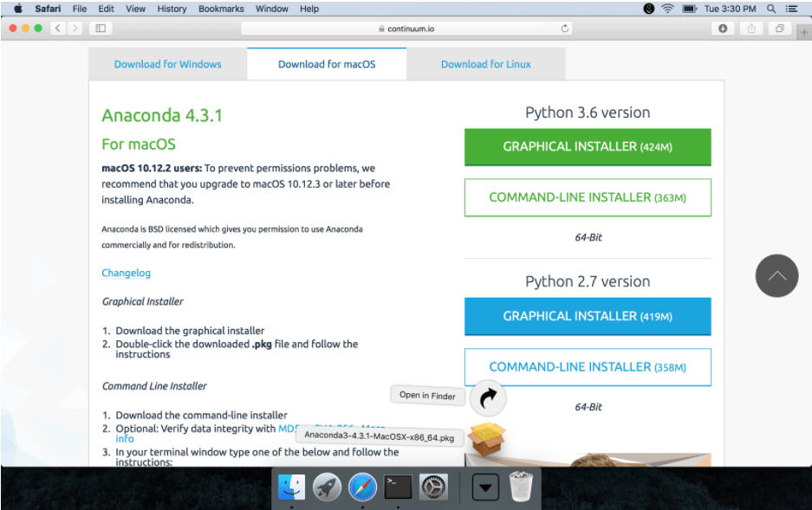Switch to Download for Linux tab
Image resolution: width=812 pixels, height=510 pixels.
(x=486, y=64)
